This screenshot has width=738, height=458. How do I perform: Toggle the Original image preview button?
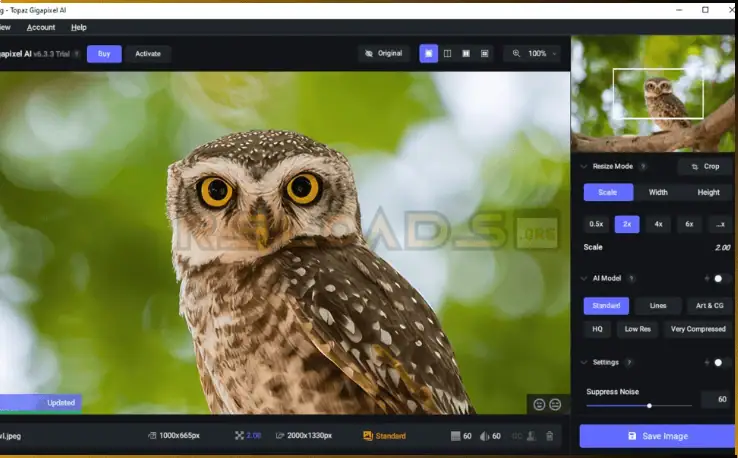[383, 53]
